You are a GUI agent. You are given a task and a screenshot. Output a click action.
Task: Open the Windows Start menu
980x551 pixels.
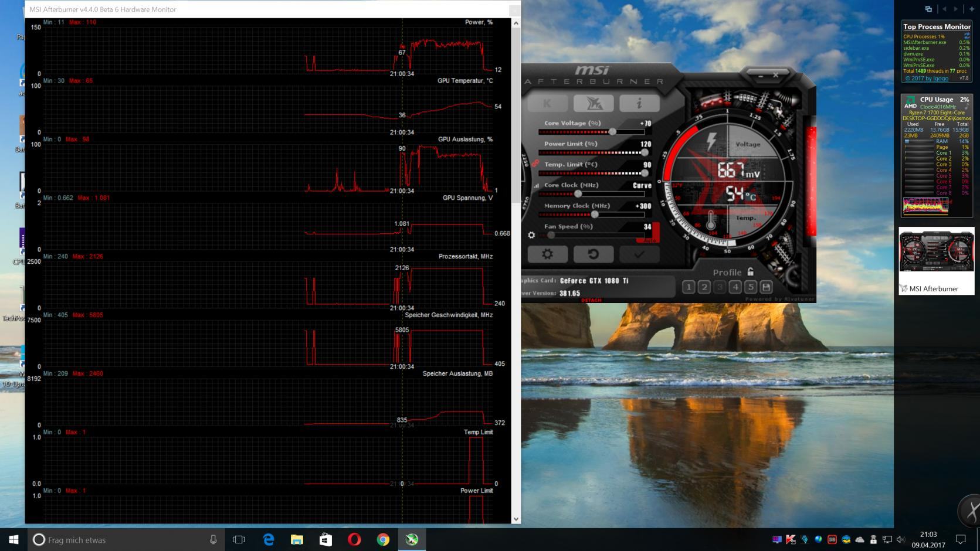pyautogui.click(x=13, y=539)
